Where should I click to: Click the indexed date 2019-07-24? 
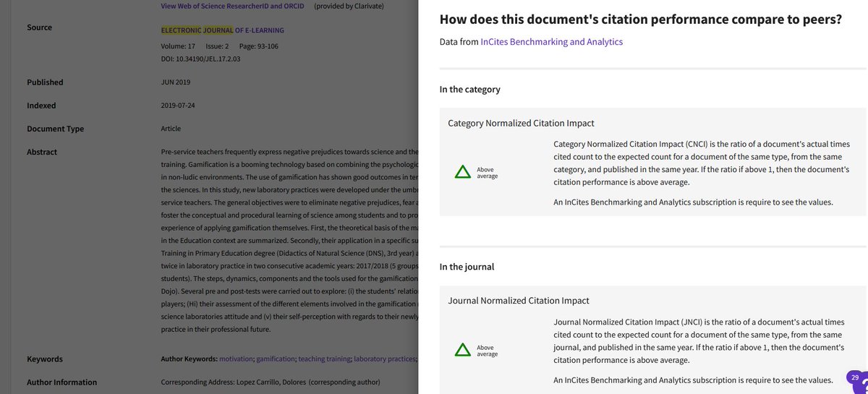point(178,106)
